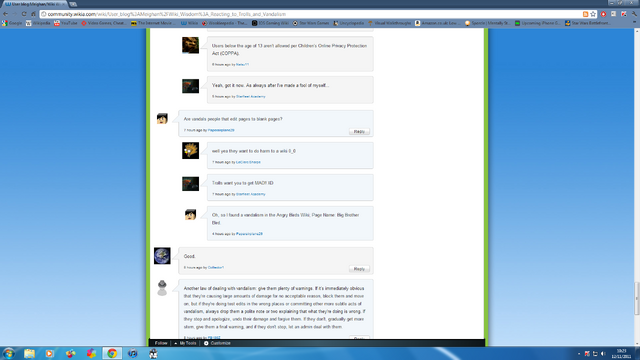Screen dimensions: 640x360
Task: Click Reply under the 'Good.' comment
Action: (359, 269)
